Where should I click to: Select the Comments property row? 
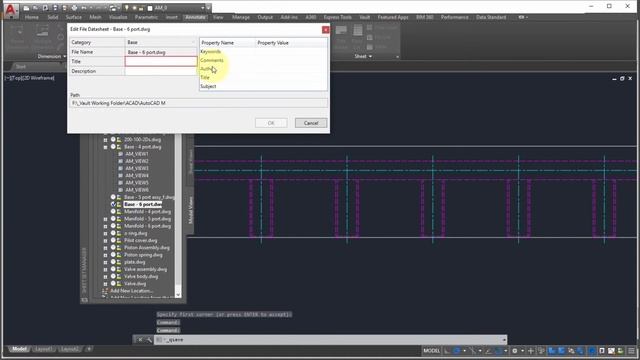coord(263,60)
